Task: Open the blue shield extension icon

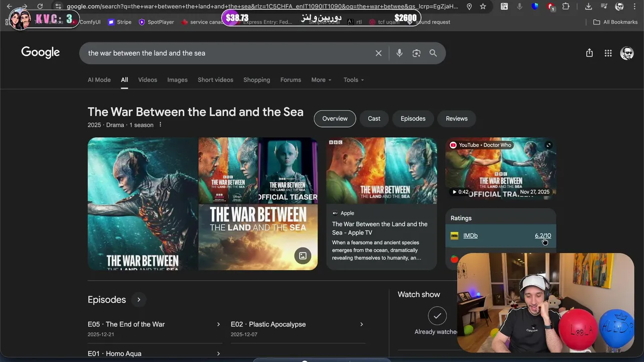Action: click(535, 7)
